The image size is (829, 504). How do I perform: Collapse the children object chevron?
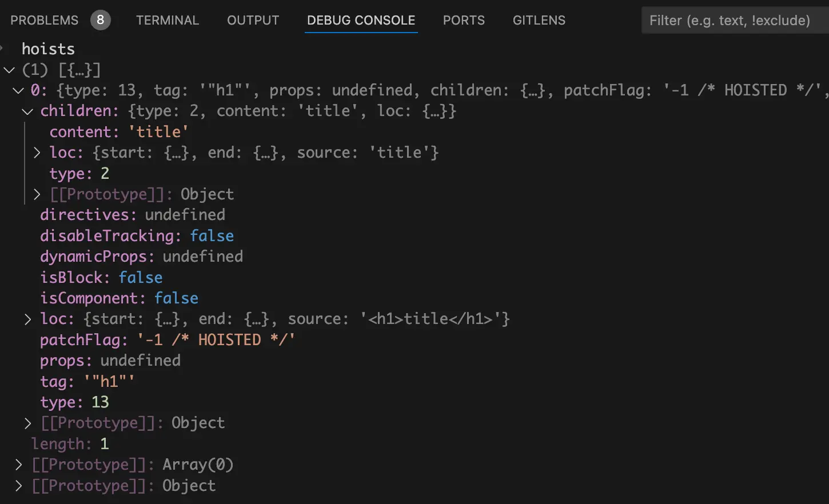tap(27, 111)
